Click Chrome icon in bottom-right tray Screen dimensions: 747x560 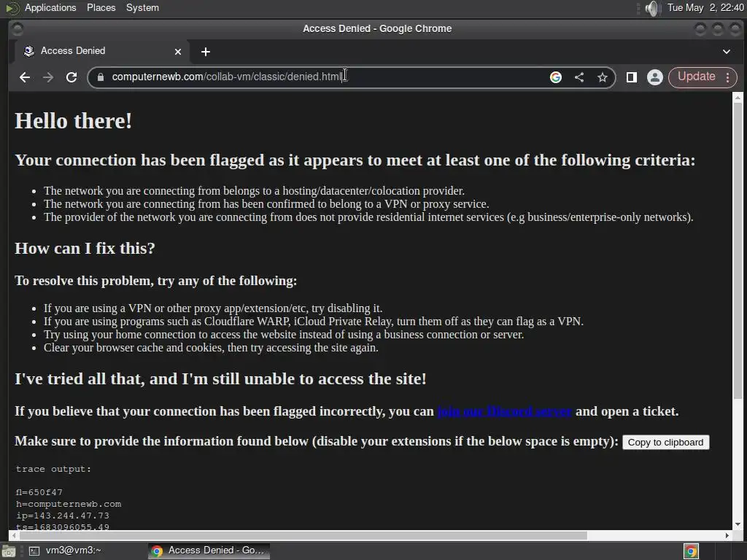691,551
